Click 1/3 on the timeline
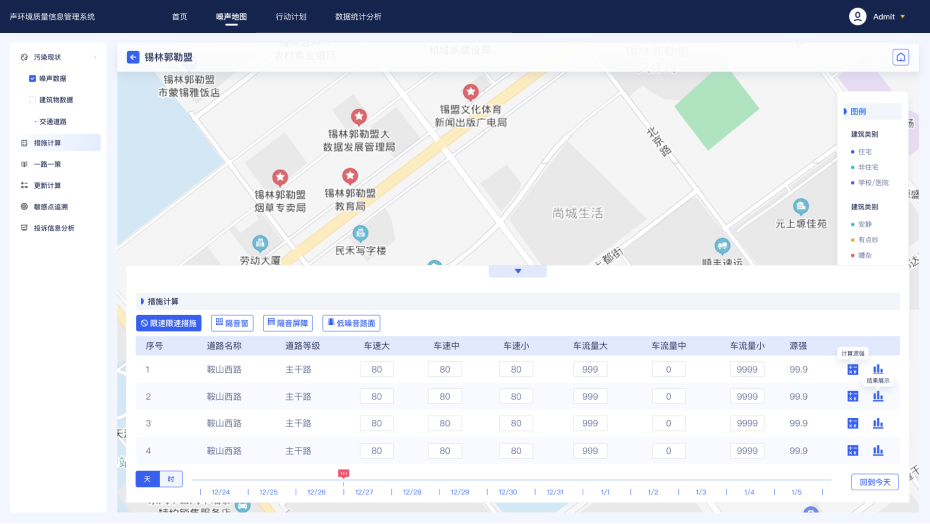The width and height of the screenshot is (930, 524). click(x=700, y=492)
